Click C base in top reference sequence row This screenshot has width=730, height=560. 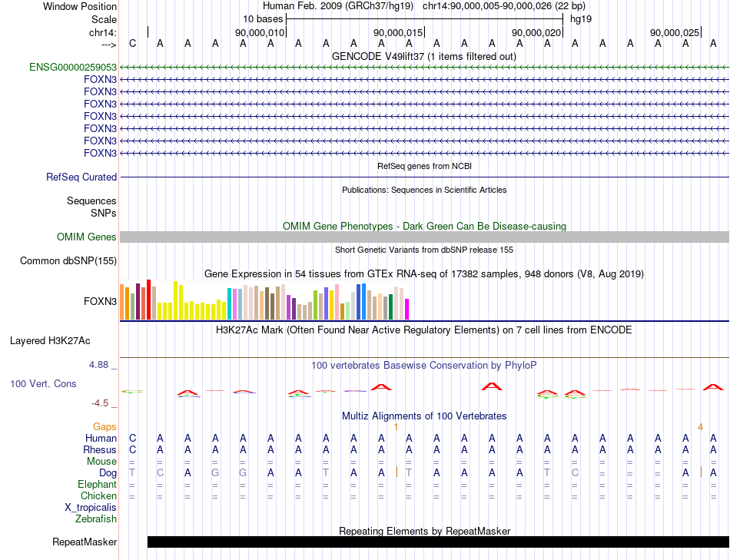click(133, 44)
